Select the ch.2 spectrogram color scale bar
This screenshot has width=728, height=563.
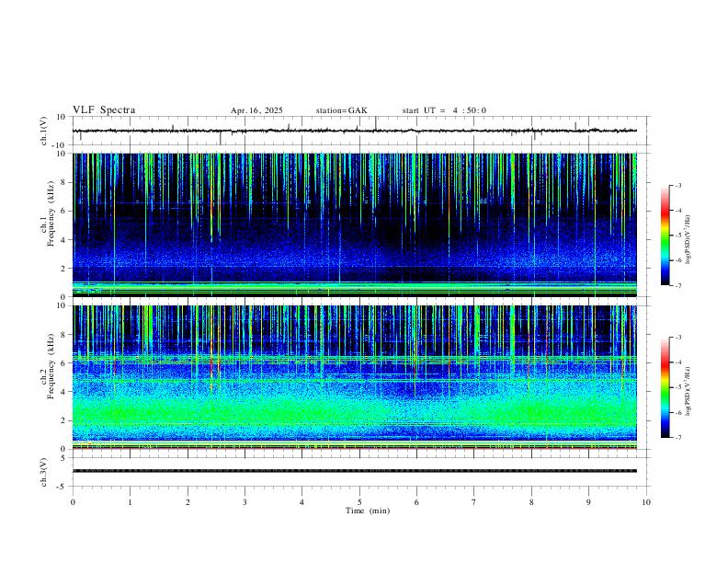pyautogui.click(x=665, y=387)
